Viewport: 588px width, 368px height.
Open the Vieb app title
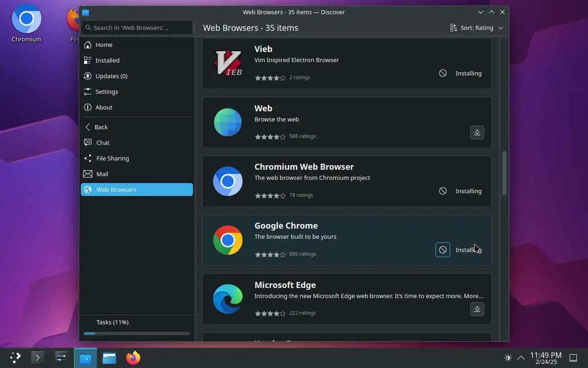[263, 49]
